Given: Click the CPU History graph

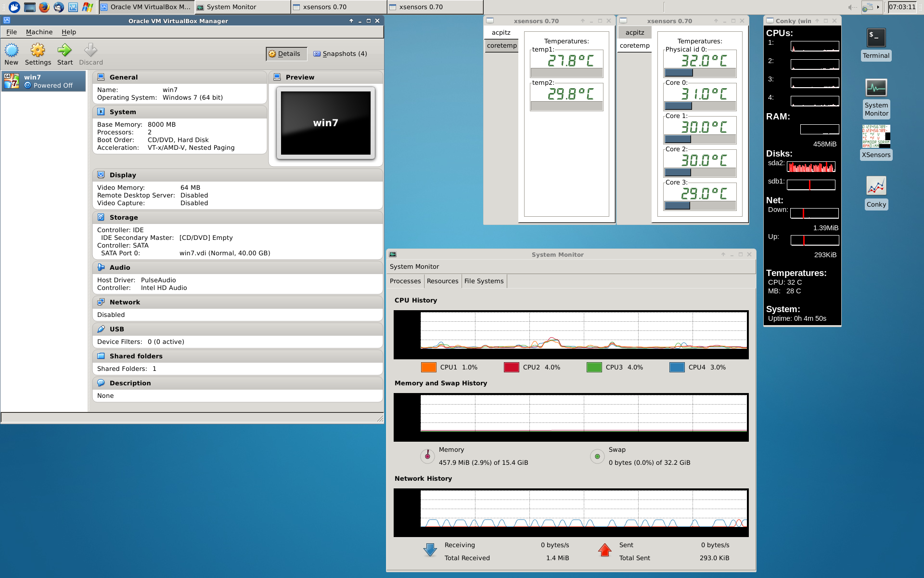Looking at the screenshot, I should point(571,334).
